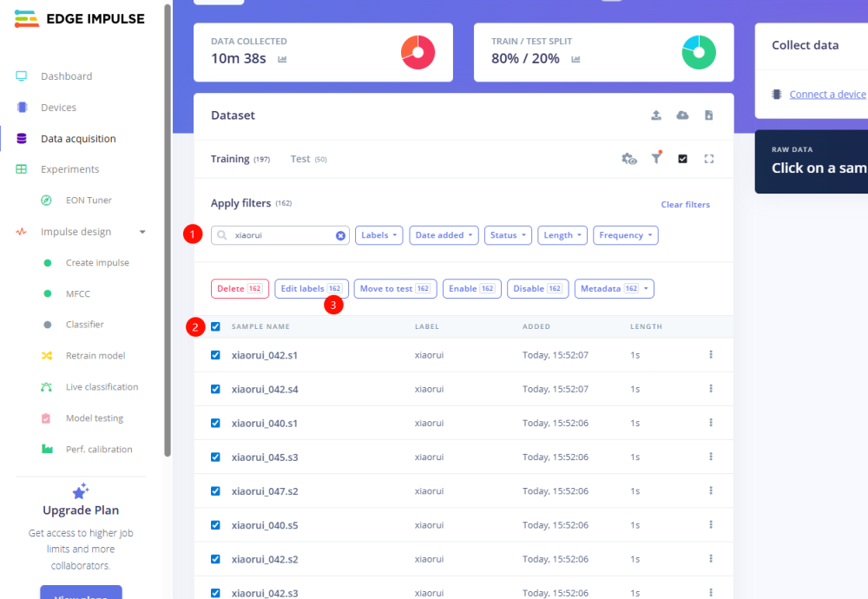Viewport: 868px width, 599px height.
Task: Deselect the xiaorui_042.s4 sample checkbox
Action: pyautogui.click(x=215, y=389)
